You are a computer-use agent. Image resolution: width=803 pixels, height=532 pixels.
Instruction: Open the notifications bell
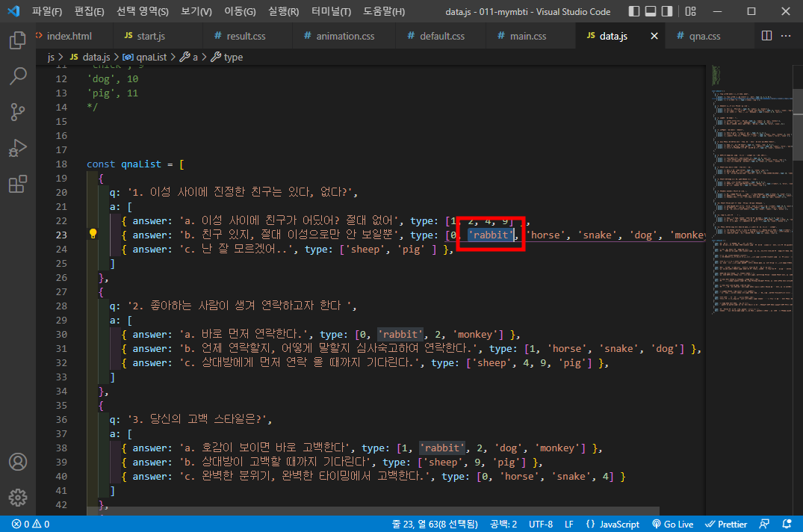click(787, 525)
